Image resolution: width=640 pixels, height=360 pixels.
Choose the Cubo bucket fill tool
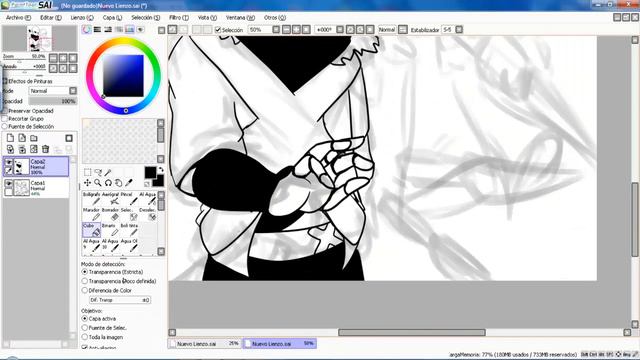91,230
